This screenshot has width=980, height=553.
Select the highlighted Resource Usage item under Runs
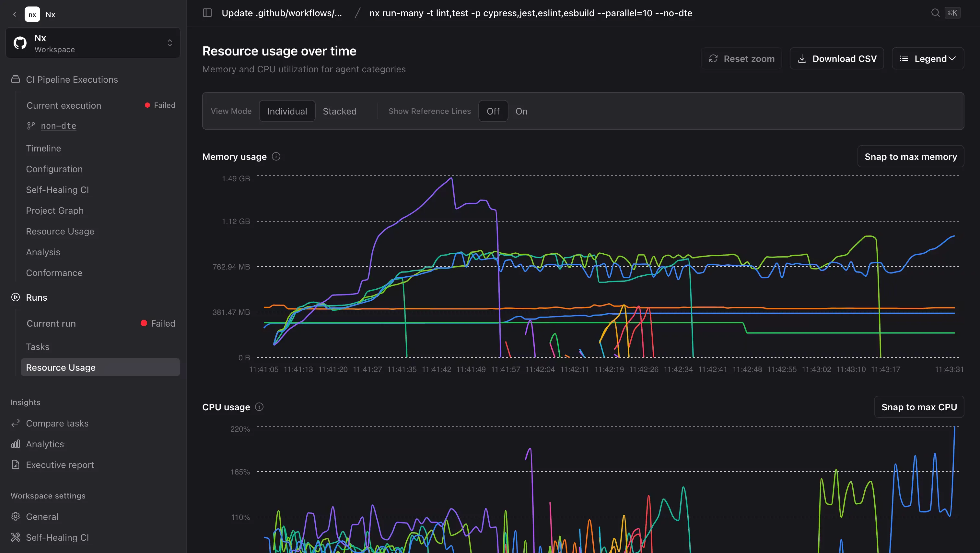pos(100,367)
